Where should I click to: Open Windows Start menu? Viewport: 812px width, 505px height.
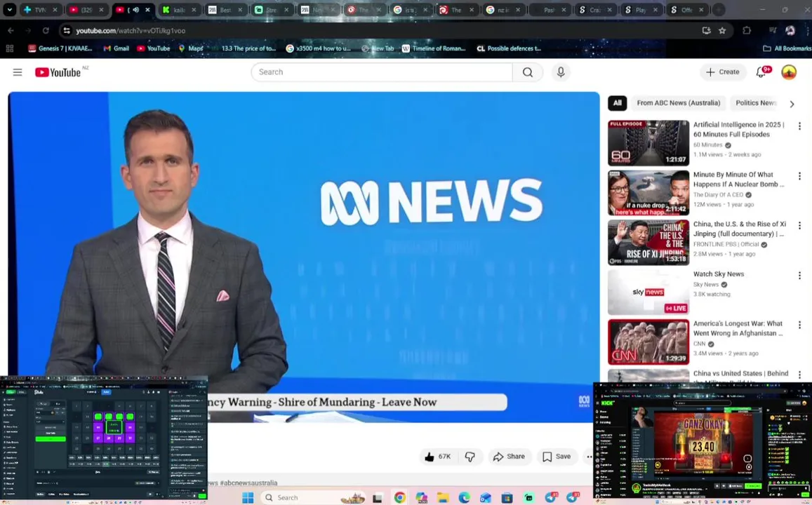tap(248, 498)
